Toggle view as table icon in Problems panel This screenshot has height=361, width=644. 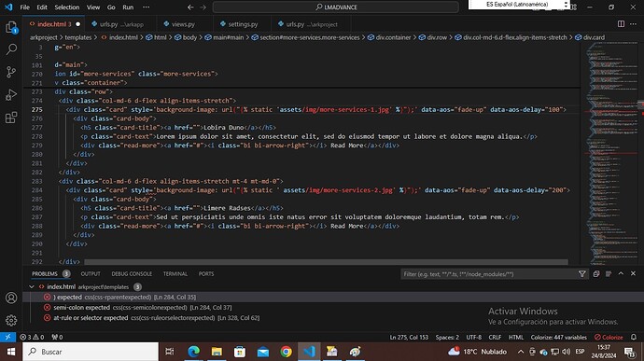point(609,274)
